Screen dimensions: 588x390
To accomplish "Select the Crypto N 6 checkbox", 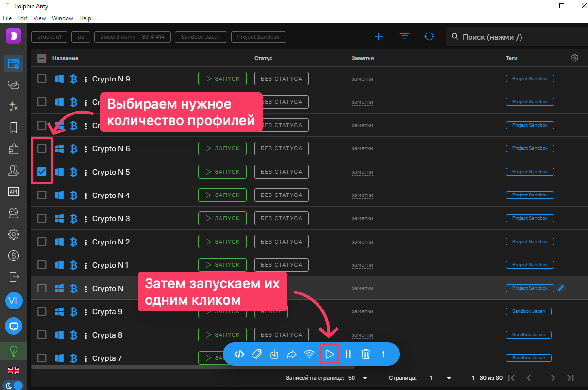I will [x=41, y=148].
